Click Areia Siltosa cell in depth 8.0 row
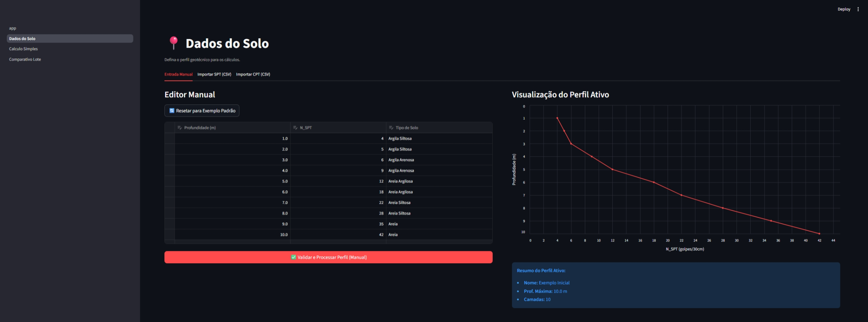The width and height of the screenshot is (868, 322). tap(439, 213)
